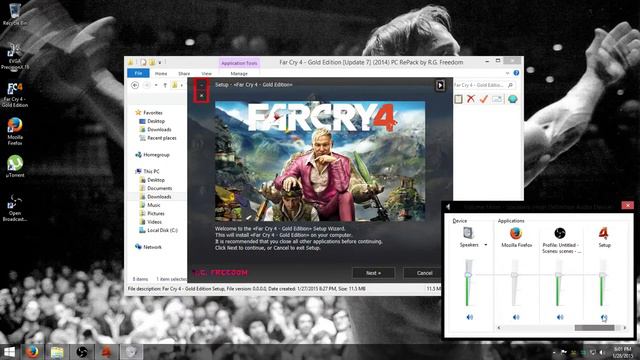Click the Explorer search box
Viewport: 640px width, 360px height.
[x=483, y=85]
